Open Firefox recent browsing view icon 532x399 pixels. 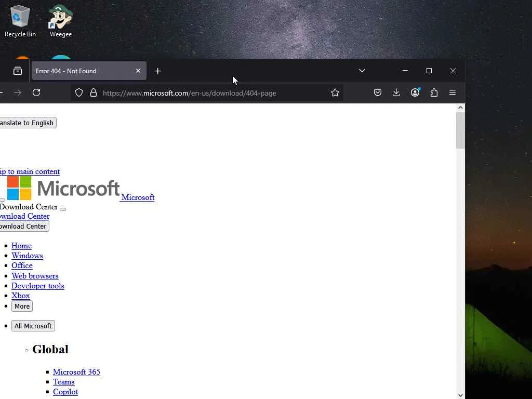[x=18, y=71]
